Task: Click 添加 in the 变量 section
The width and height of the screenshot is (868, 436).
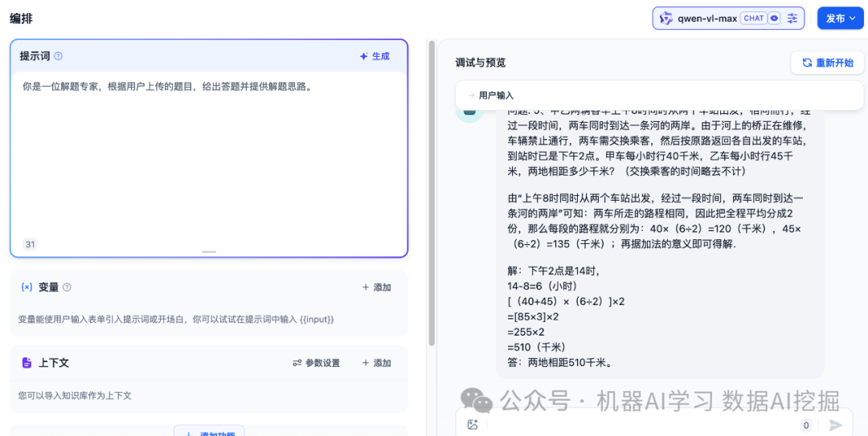Action: [x=376, y=287]
